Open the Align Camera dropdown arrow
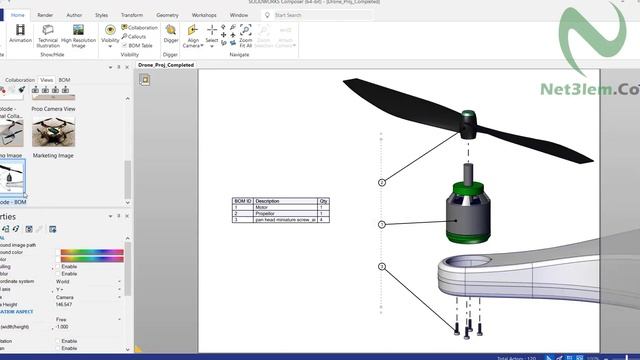640x360 pixels. click(x=202, y=46)
